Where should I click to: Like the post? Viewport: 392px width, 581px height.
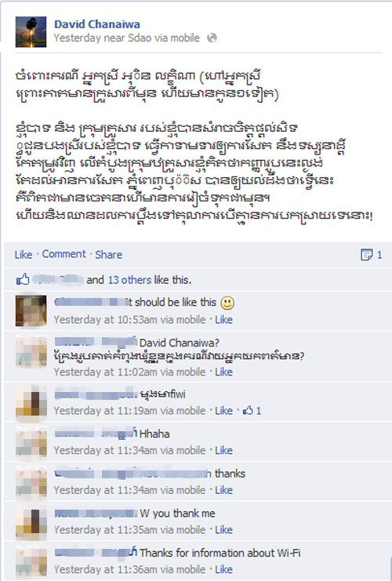tap(24, 255)
